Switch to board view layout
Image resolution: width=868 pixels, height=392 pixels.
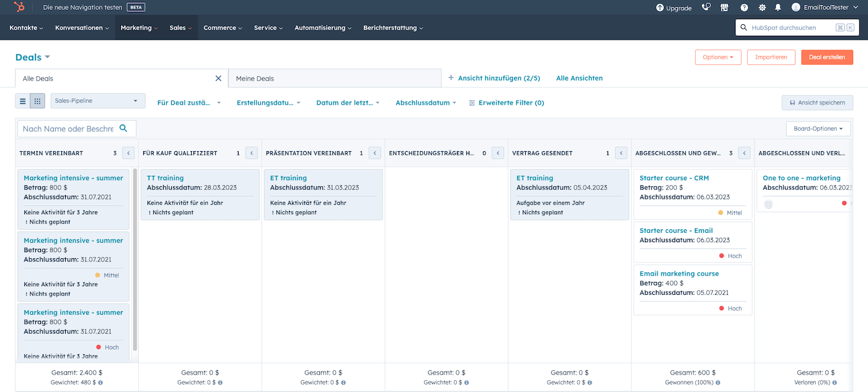[x=38, y=102]
